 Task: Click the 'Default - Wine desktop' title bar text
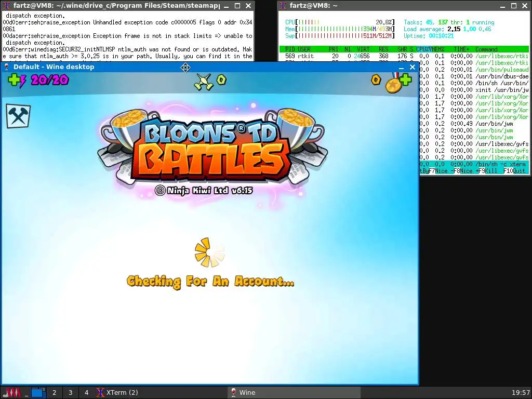coord(54,67)
